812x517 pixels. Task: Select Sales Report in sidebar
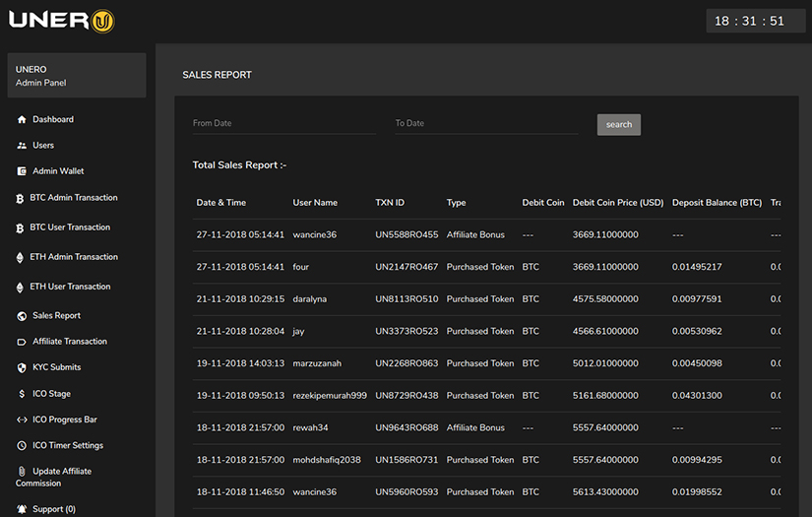(x=56, y=315)
